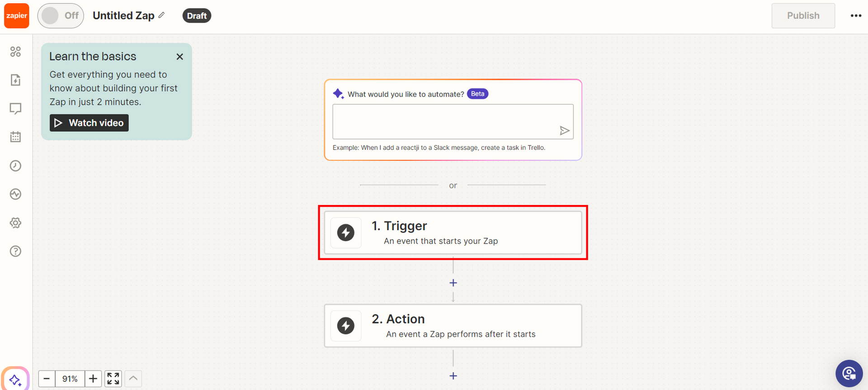The width and height of the screenshot is (868, 390).
Task: Open the calendar sidebar icon
Action: [15, 137]
